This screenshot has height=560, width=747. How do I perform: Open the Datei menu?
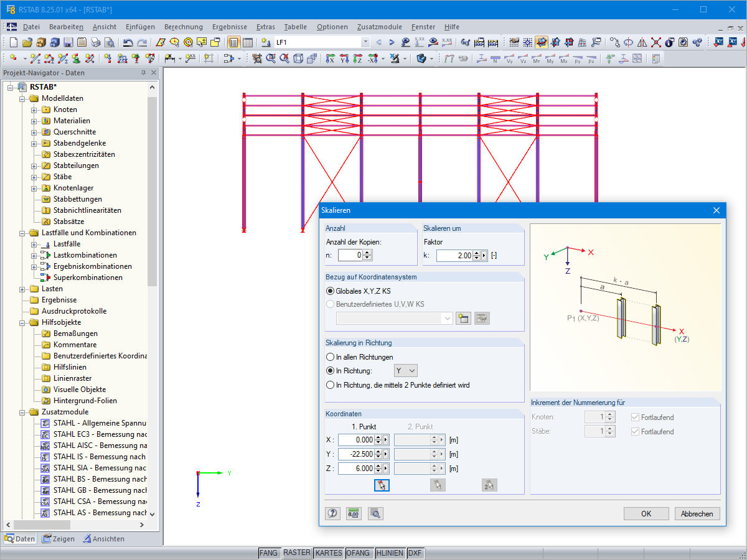point(31,27)
